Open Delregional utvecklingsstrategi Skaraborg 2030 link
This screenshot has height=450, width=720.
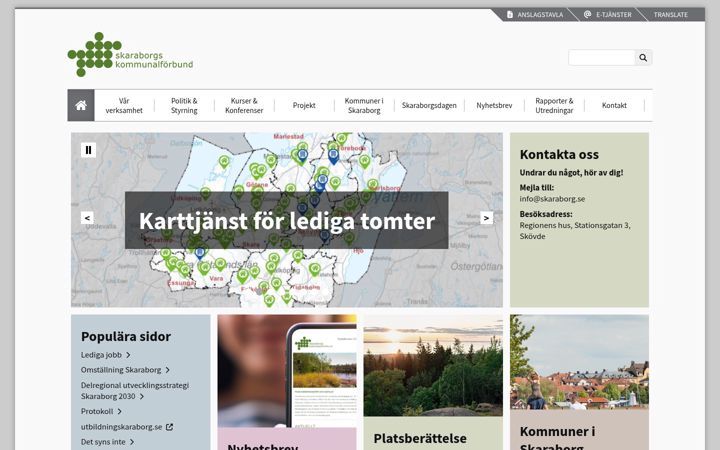coord(135,391)
